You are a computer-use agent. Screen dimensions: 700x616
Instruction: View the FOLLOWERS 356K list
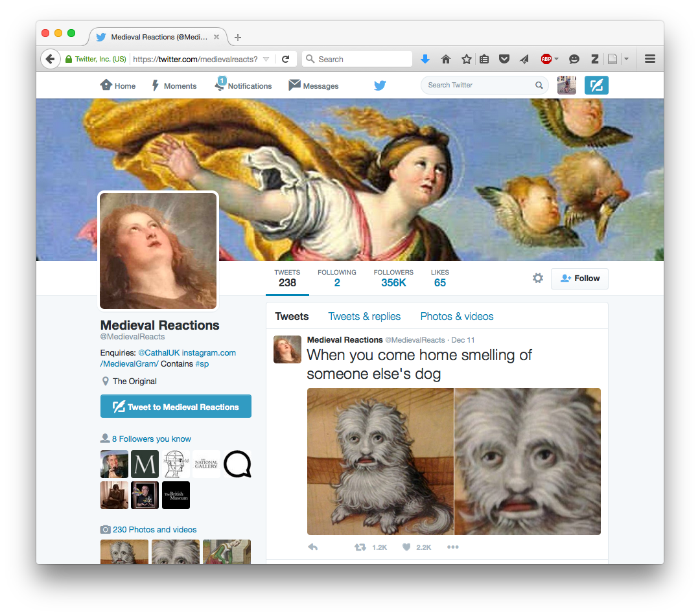(x=393, y=279)
